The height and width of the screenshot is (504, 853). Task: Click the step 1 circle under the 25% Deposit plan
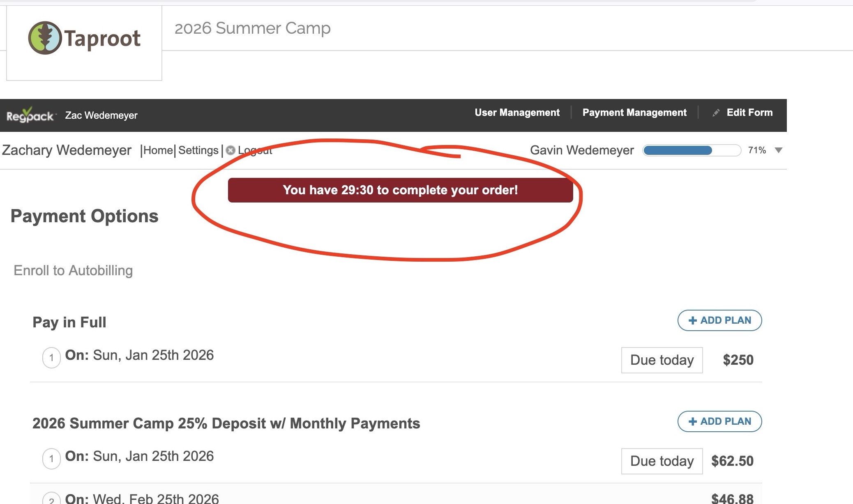coord(51,459)
